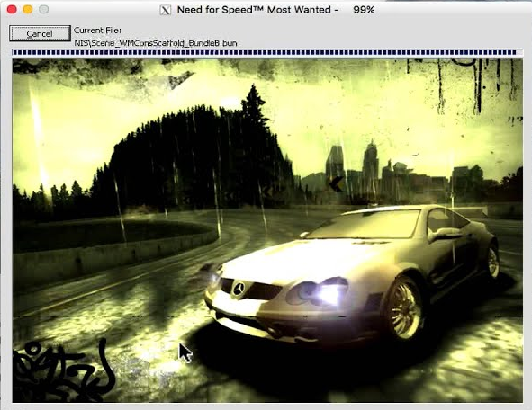This screenshot has height=410, width=532.
Task: Click the 99% progress text in the title
Action: [x=364, y=10]
